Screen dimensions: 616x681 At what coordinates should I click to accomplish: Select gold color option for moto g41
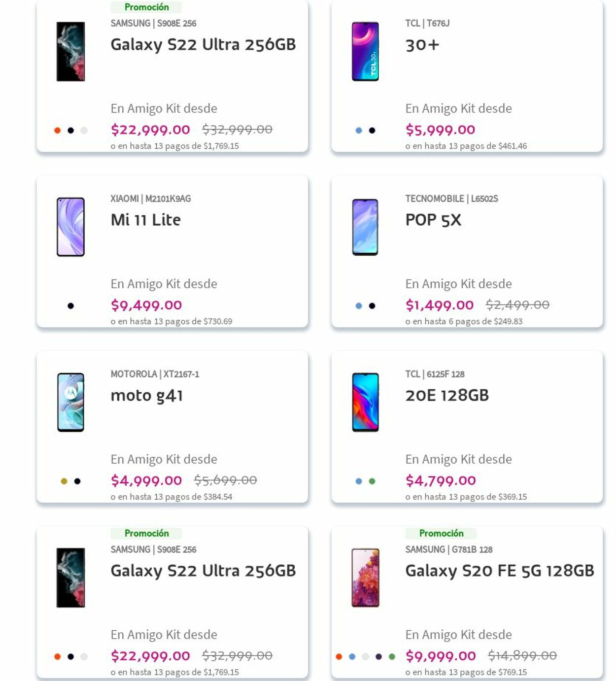tap(64, 481)
